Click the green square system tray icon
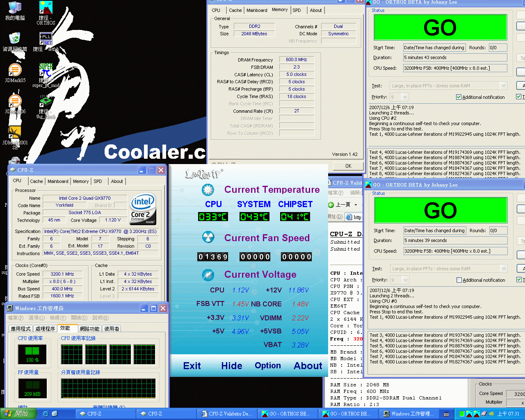The image size is (525, 420). [x=461, y=414]
